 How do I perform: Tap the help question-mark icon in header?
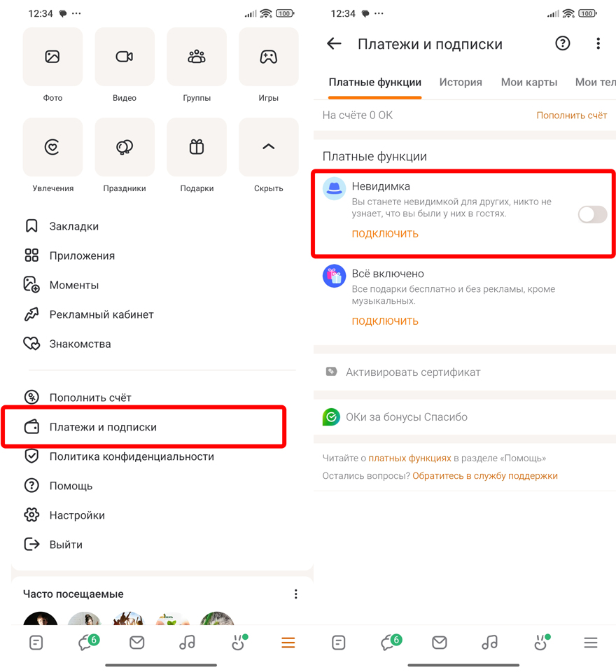pyautogui.click(x=562, y=43)
